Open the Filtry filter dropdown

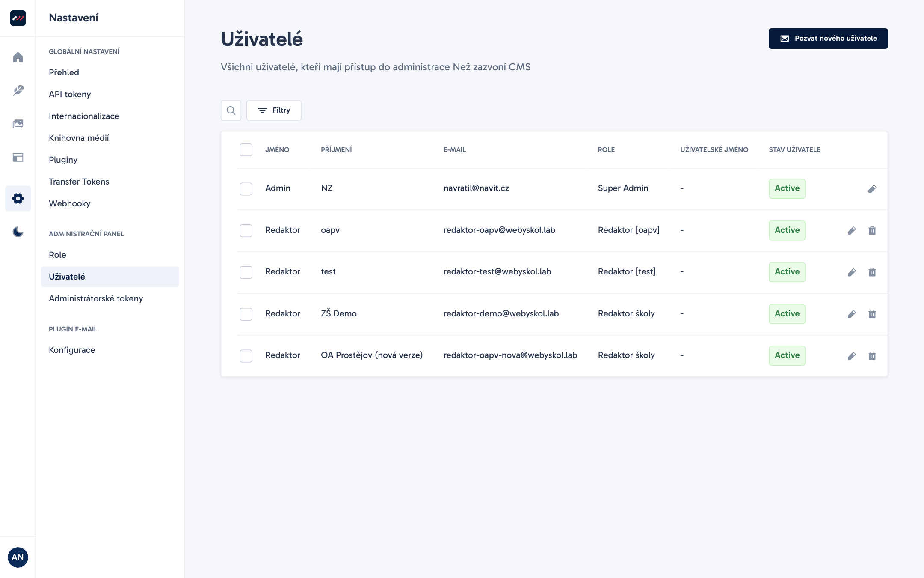[274, 110]
